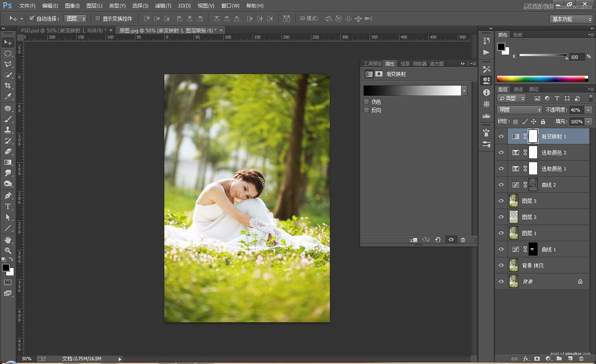Select the 图层 2 layer
Viewport: 596px width, 364px height.
(x=548, y=217)
